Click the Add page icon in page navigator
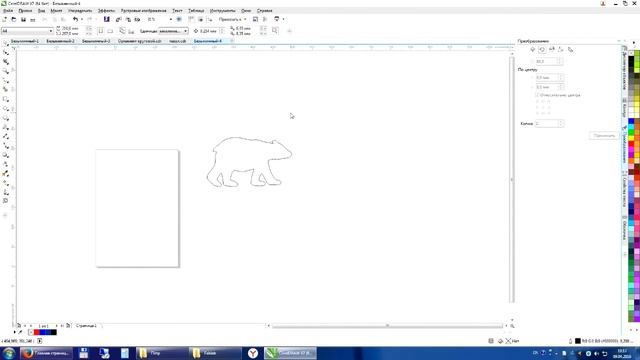The width and height of the screenshot is (640, 360). click(x=19, y=326)
